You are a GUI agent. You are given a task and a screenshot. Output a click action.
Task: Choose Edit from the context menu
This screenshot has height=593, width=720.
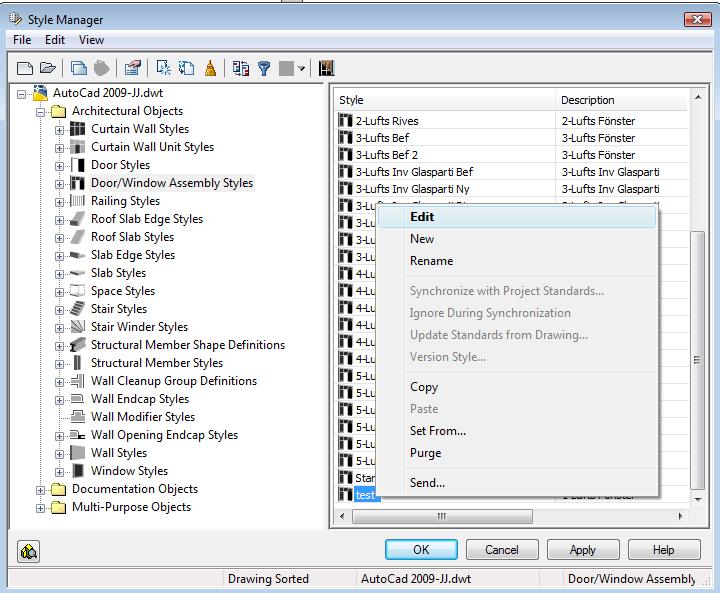point(518,217)
